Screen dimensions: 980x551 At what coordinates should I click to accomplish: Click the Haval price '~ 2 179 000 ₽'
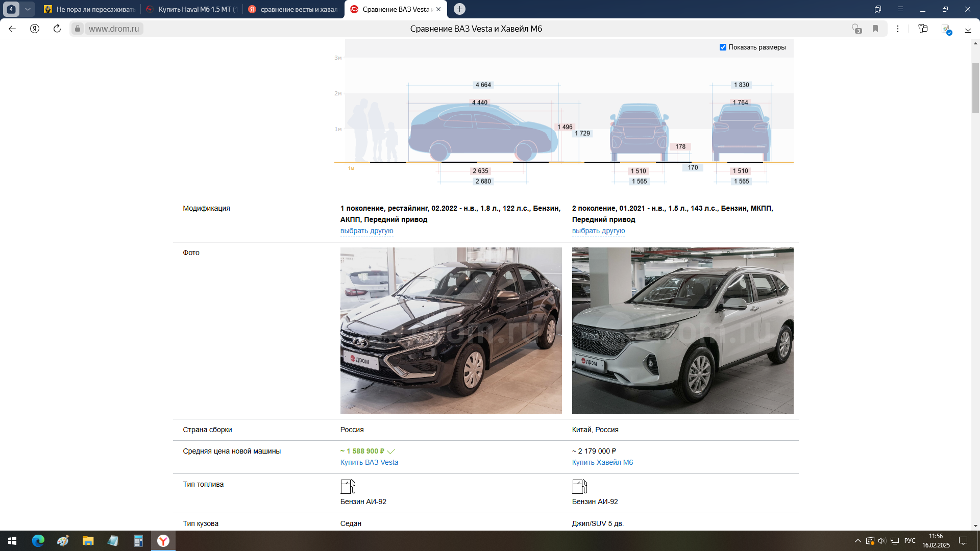(x=594, y=451)
